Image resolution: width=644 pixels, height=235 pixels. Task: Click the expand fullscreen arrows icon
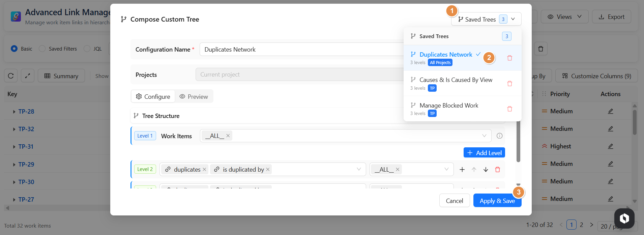click(x=28, y=76)
